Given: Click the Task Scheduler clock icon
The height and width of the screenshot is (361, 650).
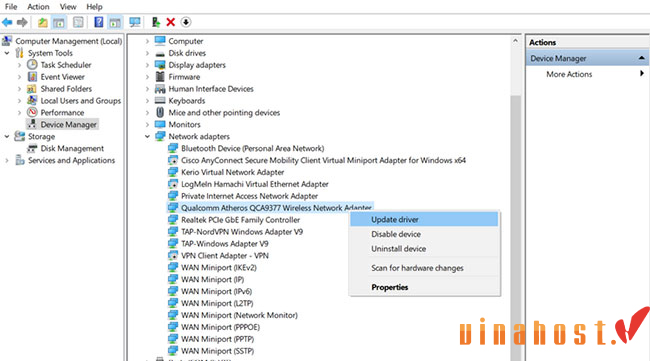Looking at the screenshot, I should pos(32,65).
